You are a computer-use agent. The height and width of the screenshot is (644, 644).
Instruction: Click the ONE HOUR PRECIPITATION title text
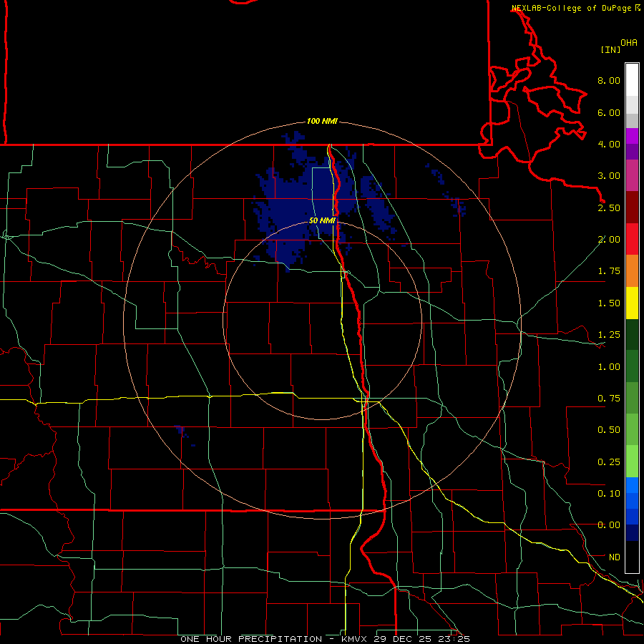251,639
